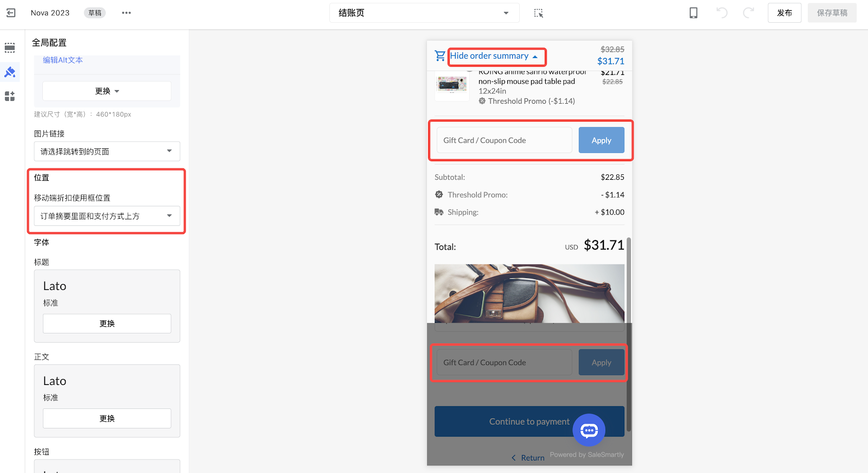Image resolution: width=868 pixels, height=473 pixels.
Task: Click the Shipping truck icon
Action: click(x=439, y=212)
